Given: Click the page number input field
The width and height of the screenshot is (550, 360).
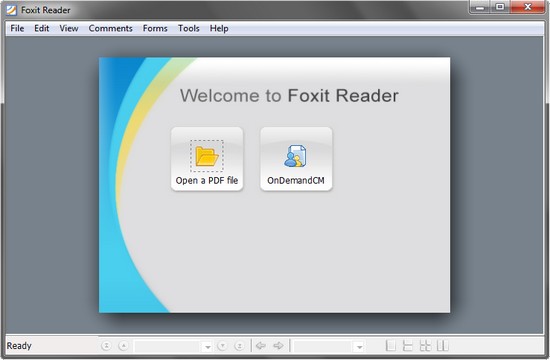Looking at the screenshot, I should click(x=168, y=347).
